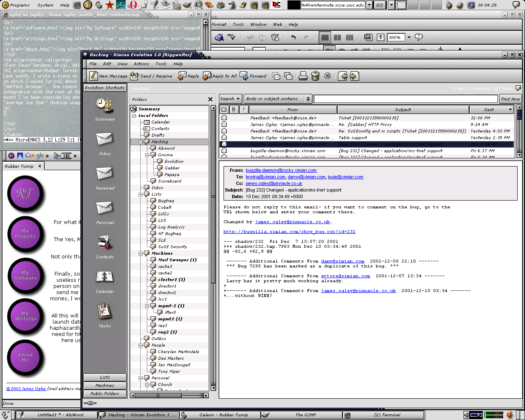Click the Find Now button
The width and height of the screenshot is (525, 420).
(x=510, y=99)
